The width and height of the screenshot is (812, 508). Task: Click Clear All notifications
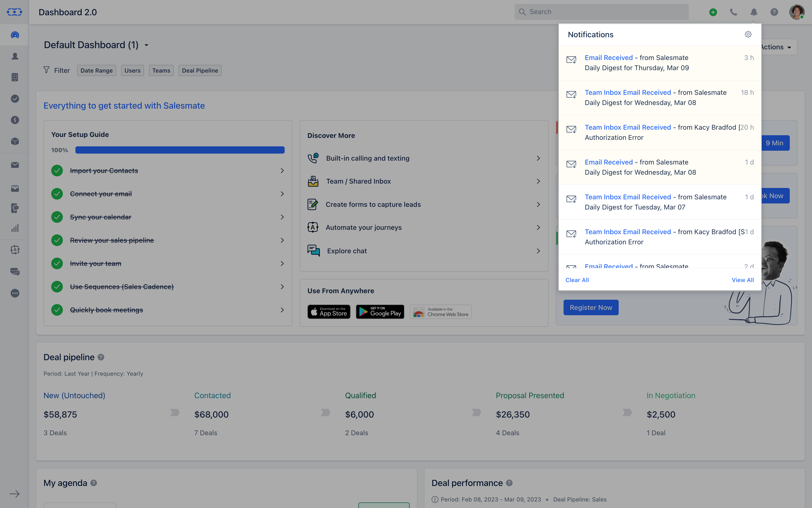pyautogui.click(x=577, y=280)
